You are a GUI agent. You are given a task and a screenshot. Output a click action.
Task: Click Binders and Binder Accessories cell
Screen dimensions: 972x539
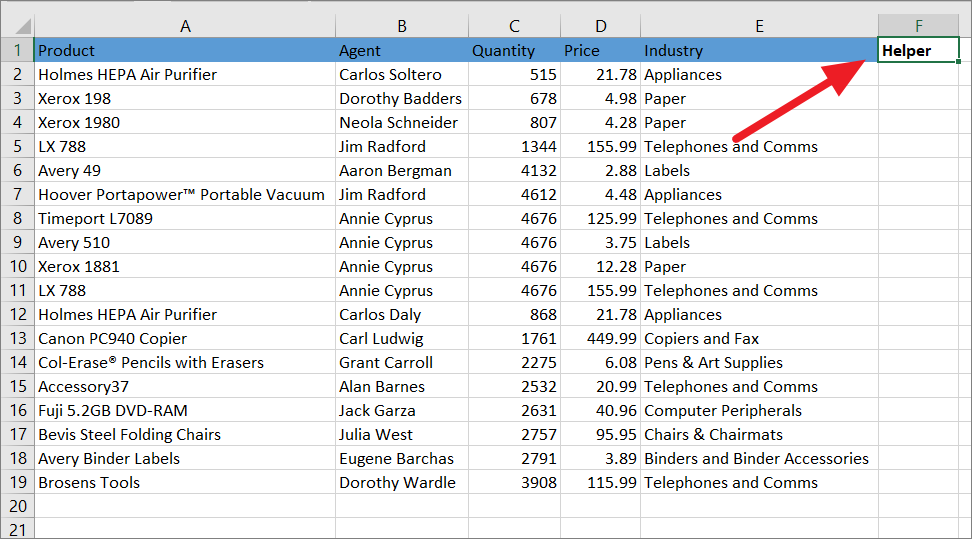pyautogui.click(x=759, y=458)
